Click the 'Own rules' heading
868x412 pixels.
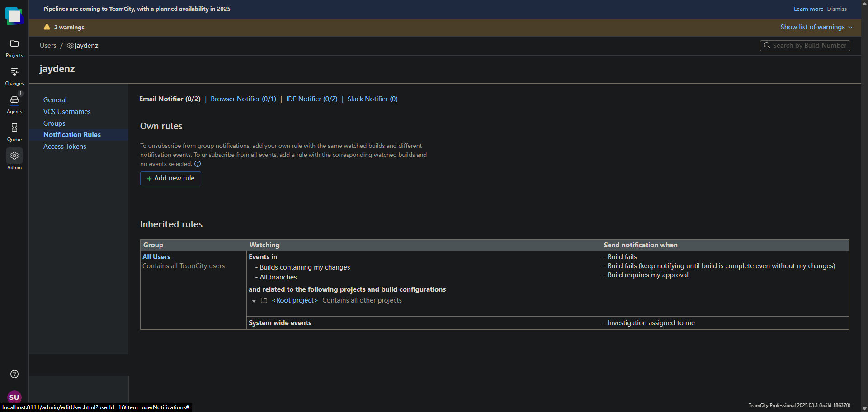(x=161, y=126)
